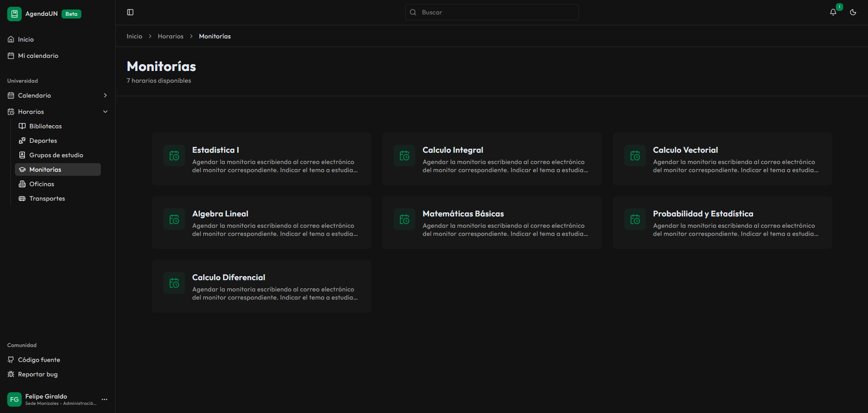This screenshot has width=868, height=413.
Task: Open Deportes schedules
Action: tap(58, 141)
